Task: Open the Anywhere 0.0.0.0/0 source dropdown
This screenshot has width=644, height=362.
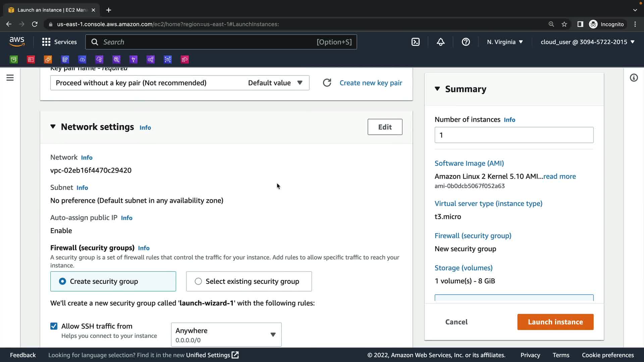Action: pyautogui.click(x=226, y=335)
